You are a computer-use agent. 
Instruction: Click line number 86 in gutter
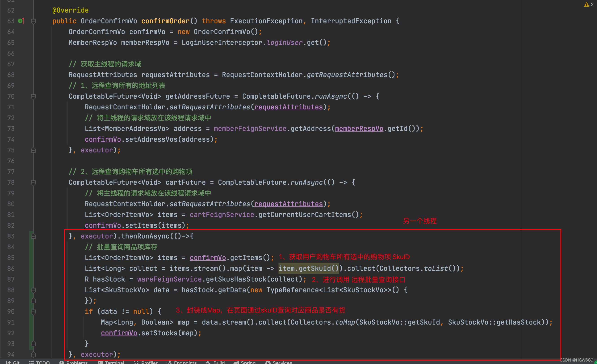pyautogui.click(x=11, y=269)
